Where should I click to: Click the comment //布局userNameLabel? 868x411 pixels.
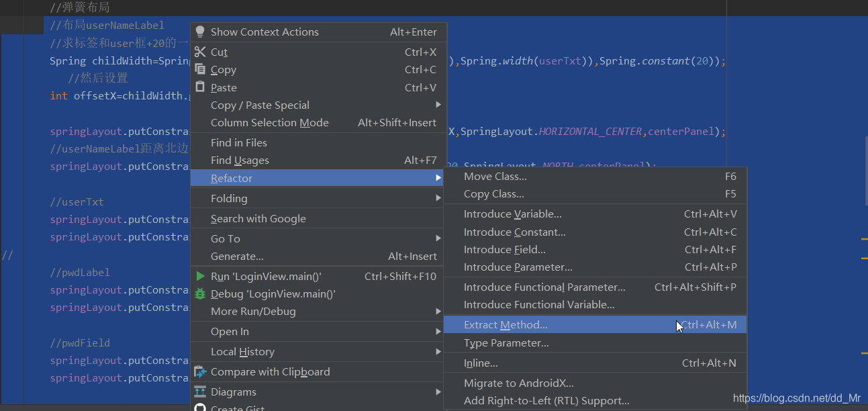coord(107,25)
